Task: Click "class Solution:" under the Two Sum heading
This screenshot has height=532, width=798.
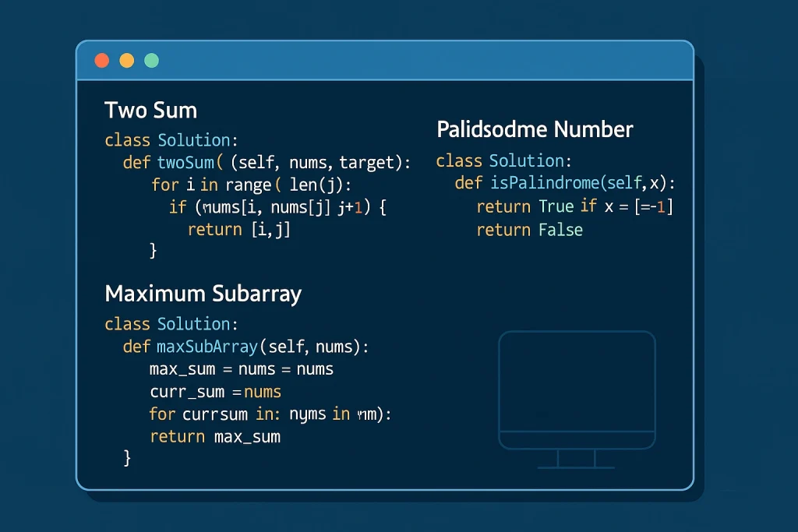Action: [x=171, y=140]
